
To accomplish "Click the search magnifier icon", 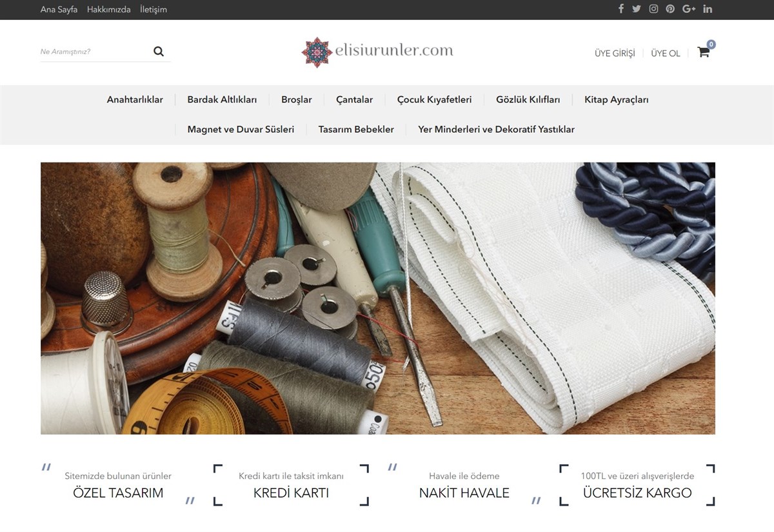I will (x=159, y=52).
